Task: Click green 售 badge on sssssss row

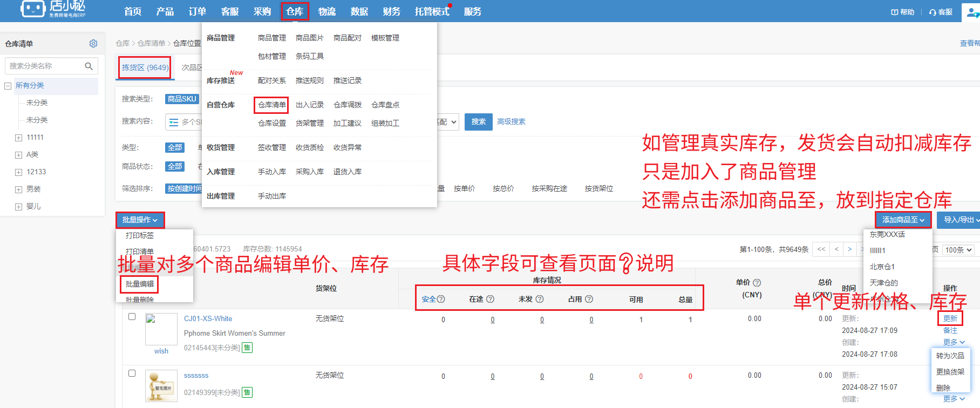Action: [x=247, y=392]
